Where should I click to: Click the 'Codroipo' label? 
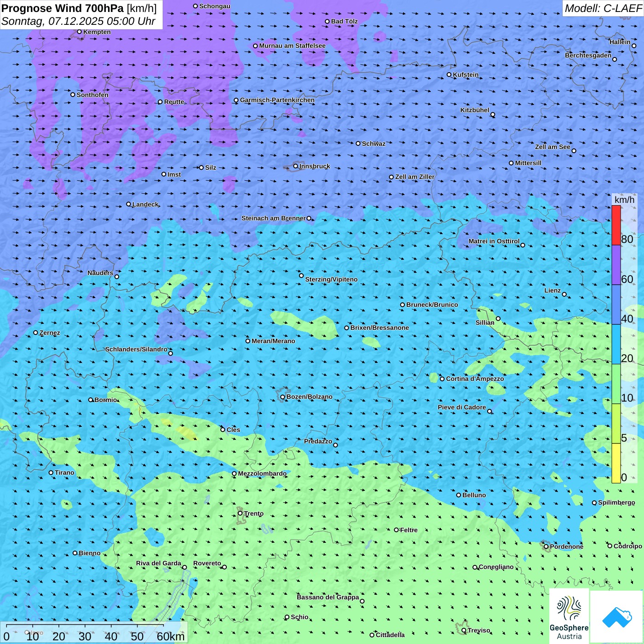pos(628,546)
